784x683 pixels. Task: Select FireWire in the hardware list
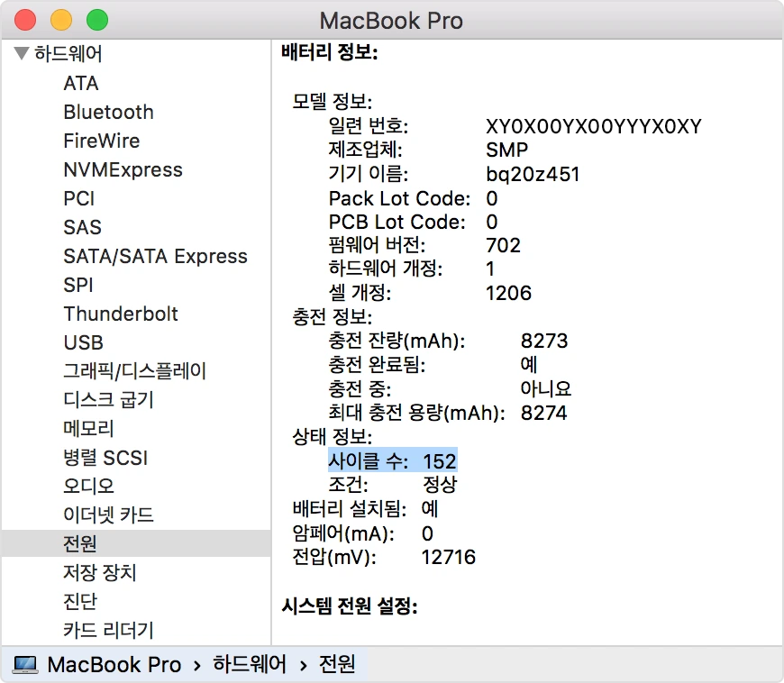(101, 141)
